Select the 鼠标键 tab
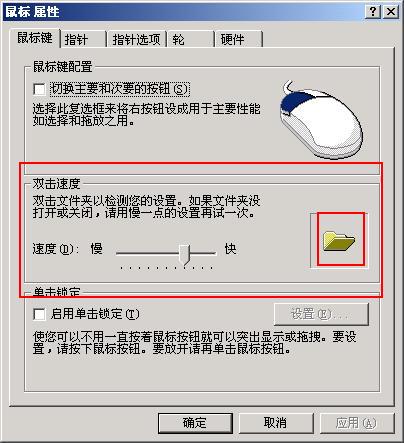This screenshot has width=404, height=443. (35, 38)
